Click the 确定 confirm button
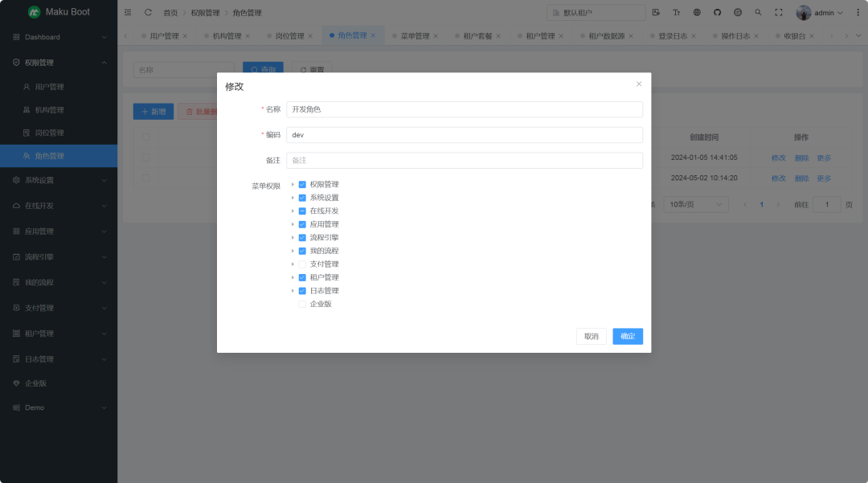 click(x=628, y=337)
